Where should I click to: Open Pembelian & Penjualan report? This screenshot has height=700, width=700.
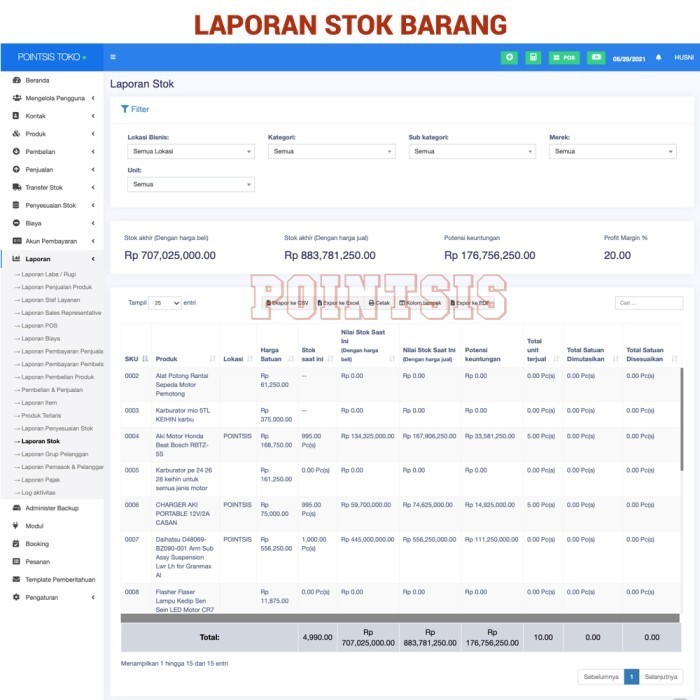(52, 390)
